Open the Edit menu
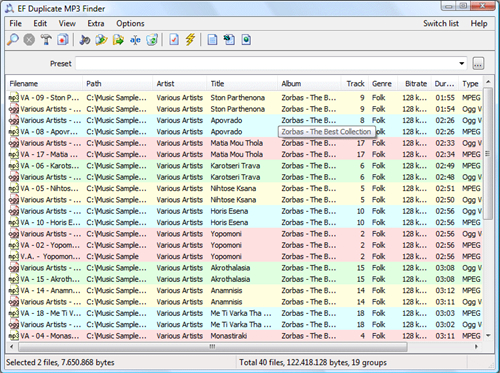The image size is (500, 373). click(x=40, y=23)
